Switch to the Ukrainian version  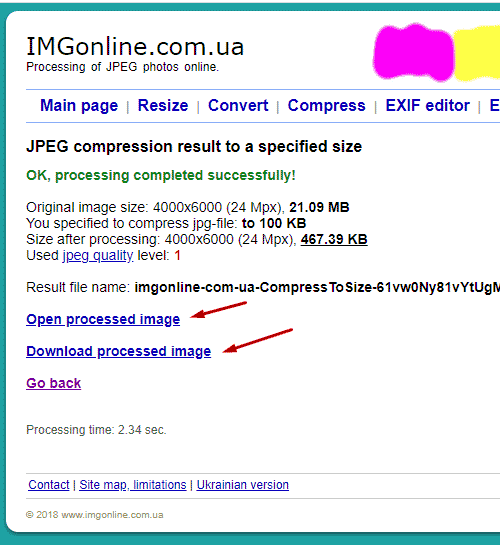point(243,485)
